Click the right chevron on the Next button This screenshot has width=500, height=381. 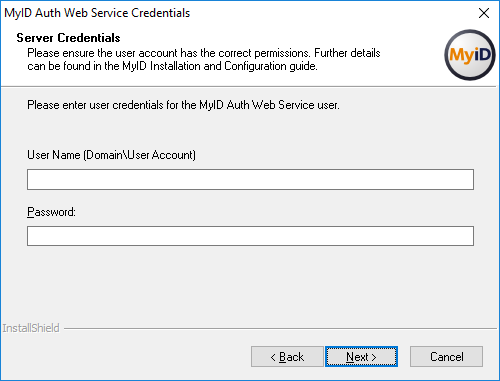pos(374,357)
